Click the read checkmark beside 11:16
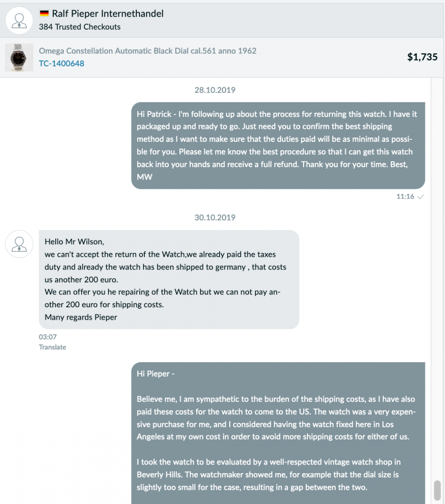 421,197
